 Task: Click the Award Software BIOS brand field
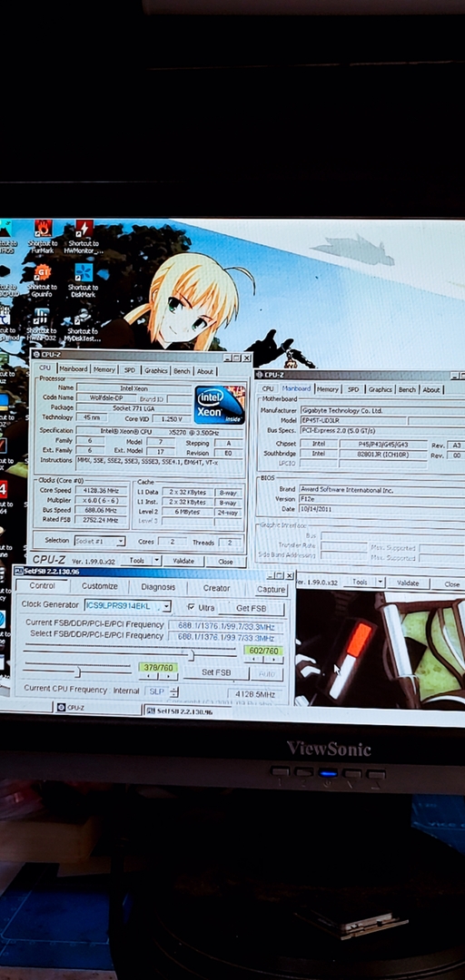[381, 489]
